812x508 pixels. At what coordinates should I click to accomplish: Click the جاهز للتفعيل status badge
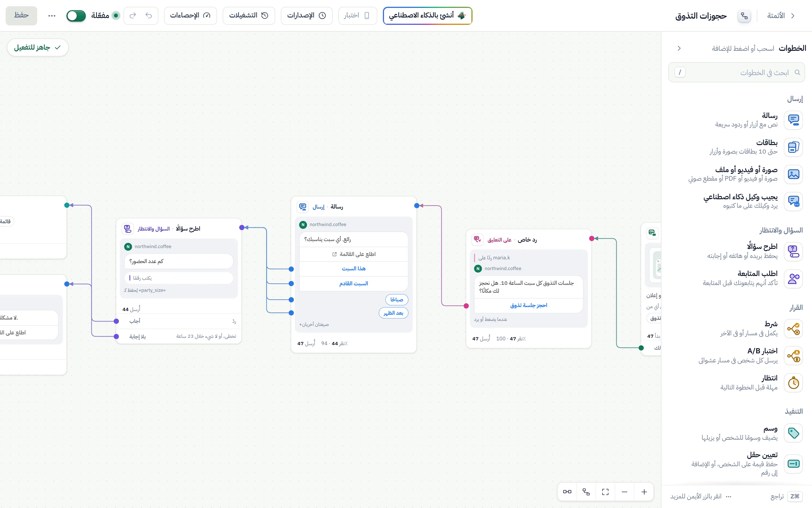(x=37, y=47)
